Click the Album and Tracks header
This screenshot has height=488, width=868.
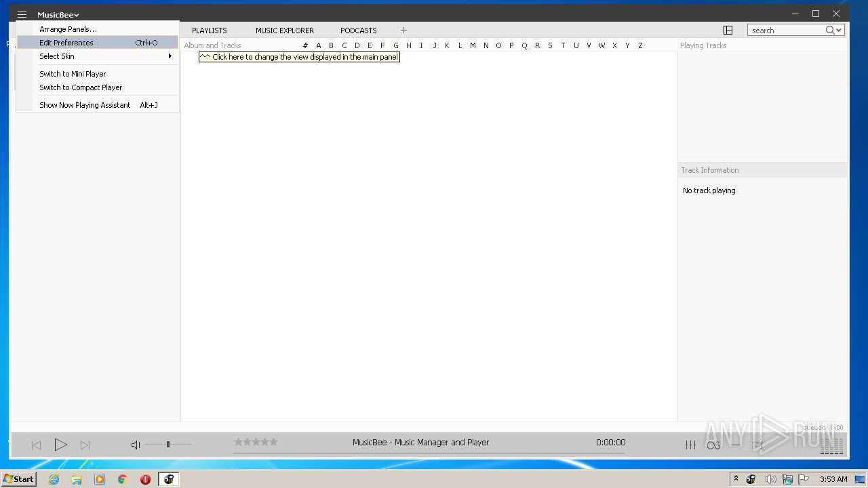point(213,45)
